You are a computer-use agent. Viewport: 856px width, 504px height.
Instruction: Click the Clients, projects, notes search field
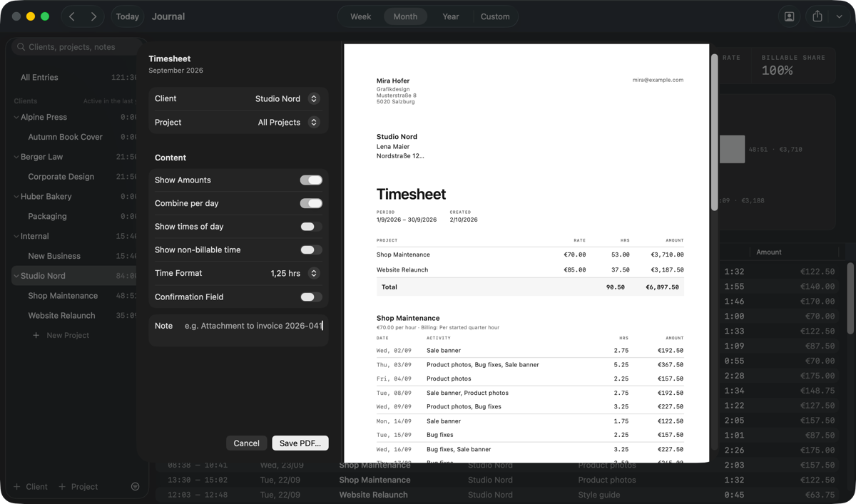coord(77,47)
